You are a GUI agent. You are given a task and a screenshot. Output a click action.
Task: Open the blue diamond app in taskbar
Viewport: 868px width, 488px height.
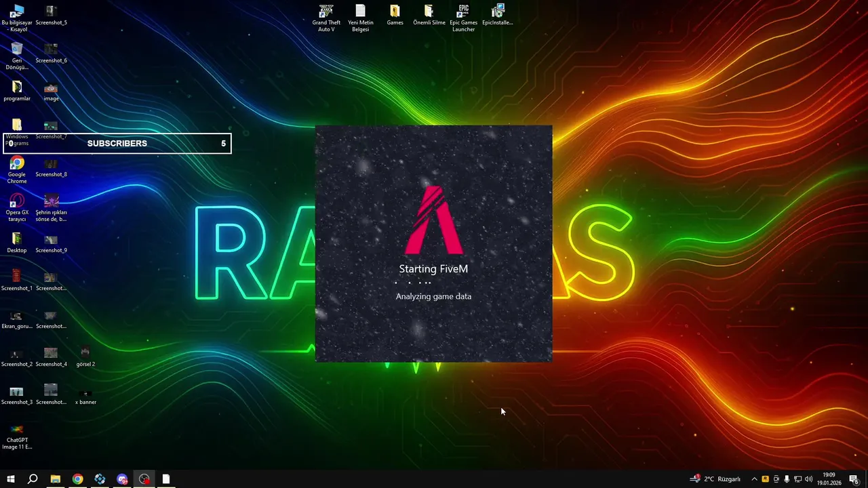coord(100,479)
